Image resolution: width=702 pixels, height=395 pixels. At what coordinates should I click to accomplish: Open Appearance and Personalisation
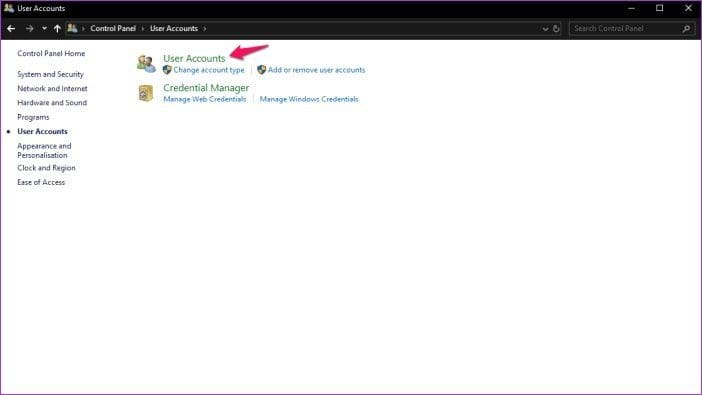click(x=44, y=150)
